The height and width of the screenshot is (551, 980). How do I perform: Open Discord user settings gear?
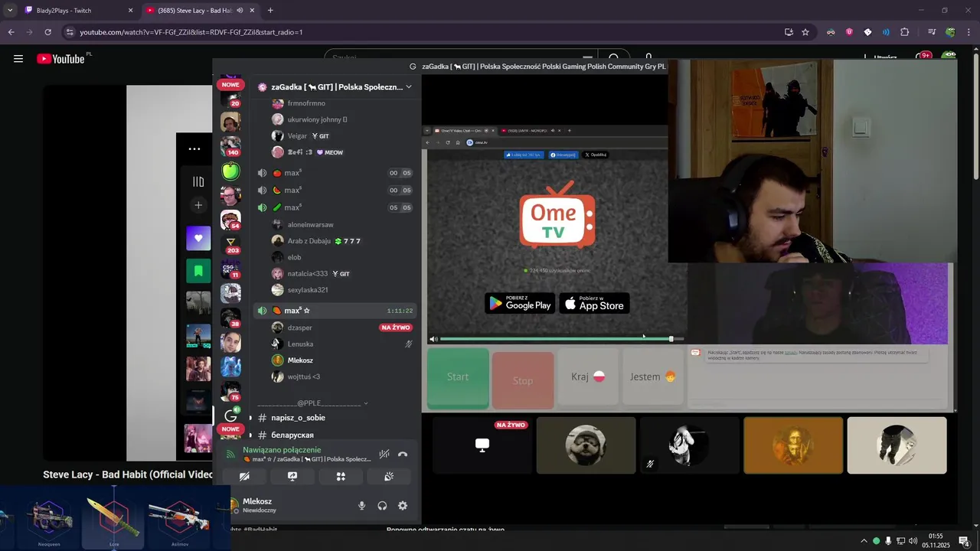coord(403,506)
